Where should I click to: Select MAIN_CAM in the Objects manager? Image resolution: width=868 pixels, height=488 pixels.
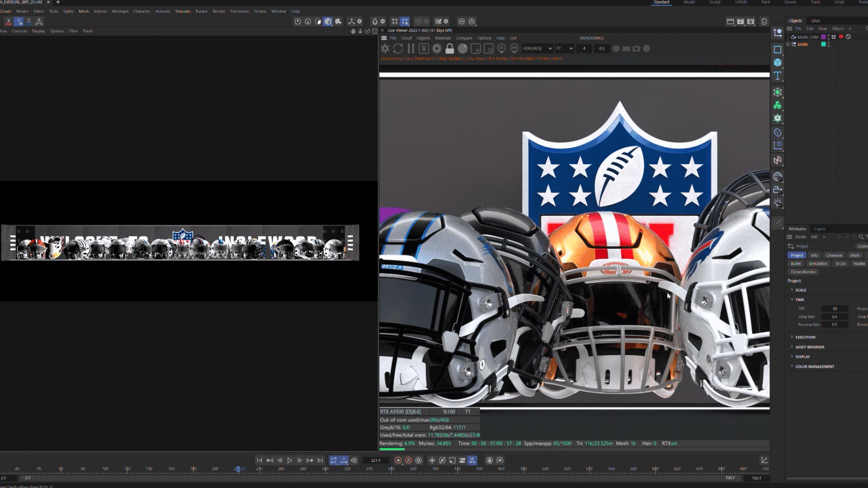pyautogui.click(x=807, y=37)
